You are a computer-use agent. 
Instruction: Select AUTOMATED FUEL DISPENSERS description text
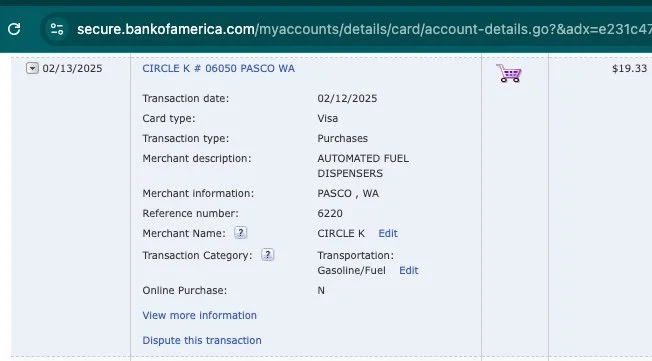(363, 166)
